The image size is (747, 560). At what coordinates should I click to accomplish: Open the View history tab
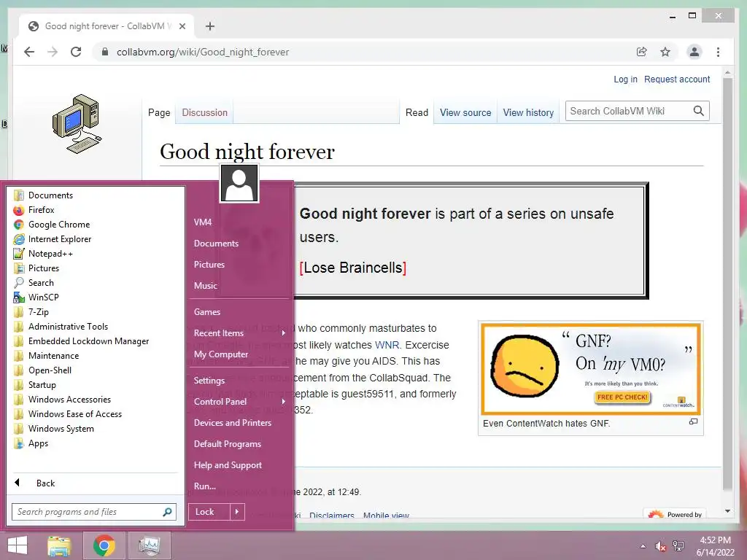point(528,112)
